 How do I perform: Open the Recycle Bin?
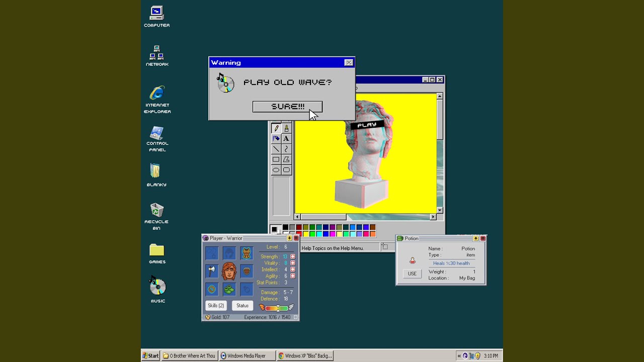(156, 216)
